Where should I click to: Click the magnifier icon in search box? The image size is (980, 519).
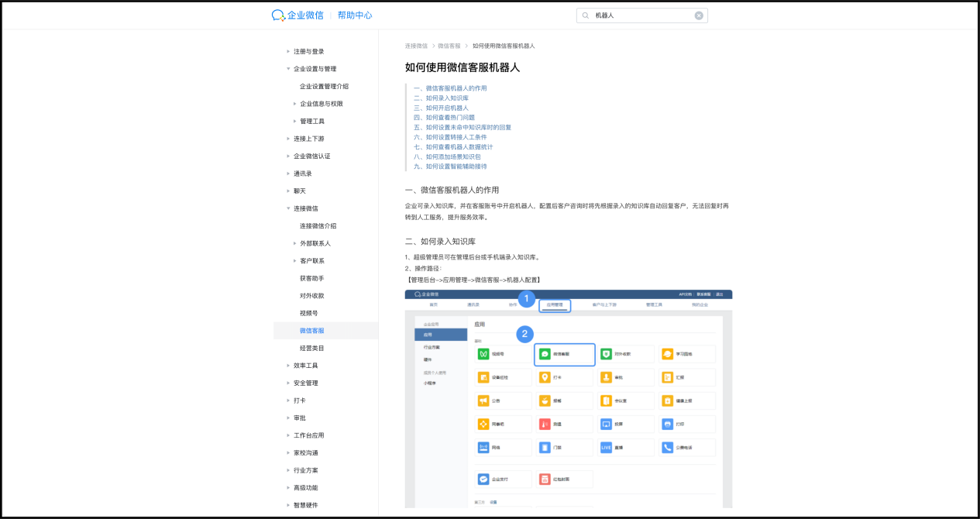586,15
